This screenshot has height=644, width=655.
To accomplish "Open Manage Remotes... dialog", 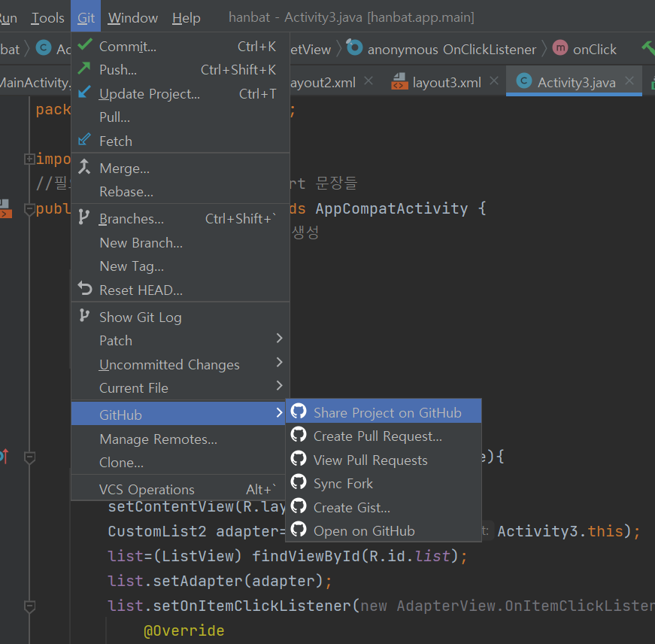I will pyautogui.click(x=178, y=439).
